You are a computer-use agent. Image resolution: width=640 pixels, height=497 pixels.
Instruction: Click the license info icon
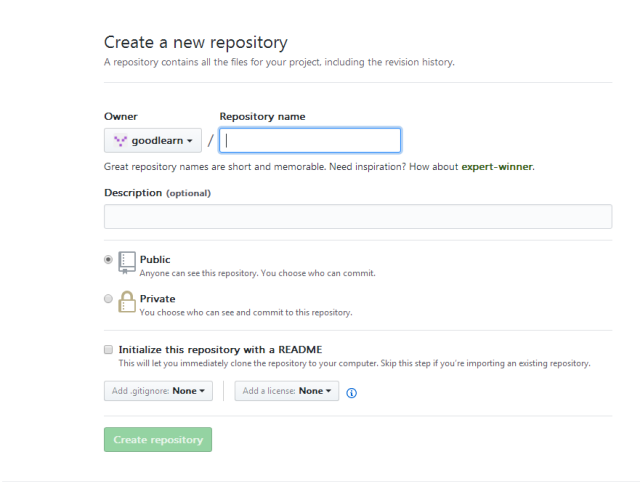pyautogui.click(x=351, y=393)
